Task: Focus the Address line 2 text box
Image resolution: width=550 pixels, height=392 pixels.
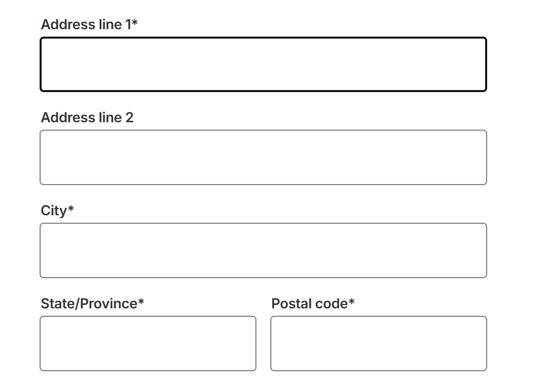Action: click(x=263, y=157)
